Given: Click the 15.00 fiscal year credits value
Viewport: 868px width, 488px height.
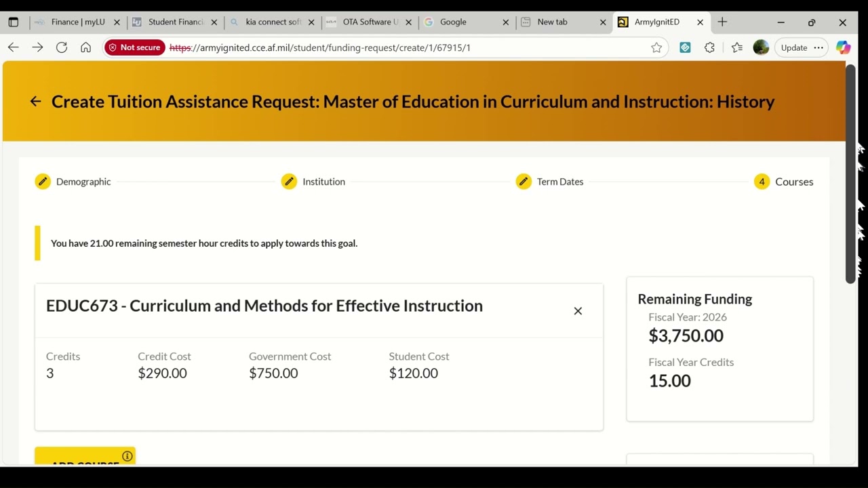Looking at the screenshot, I should [x=669, y=381].
